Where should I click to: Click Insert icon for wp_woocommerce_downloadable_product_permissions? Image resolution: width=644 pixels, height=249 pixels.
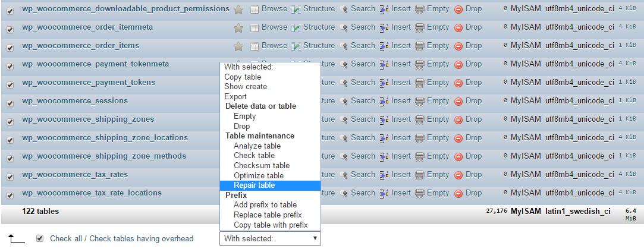tap(384, 9)
